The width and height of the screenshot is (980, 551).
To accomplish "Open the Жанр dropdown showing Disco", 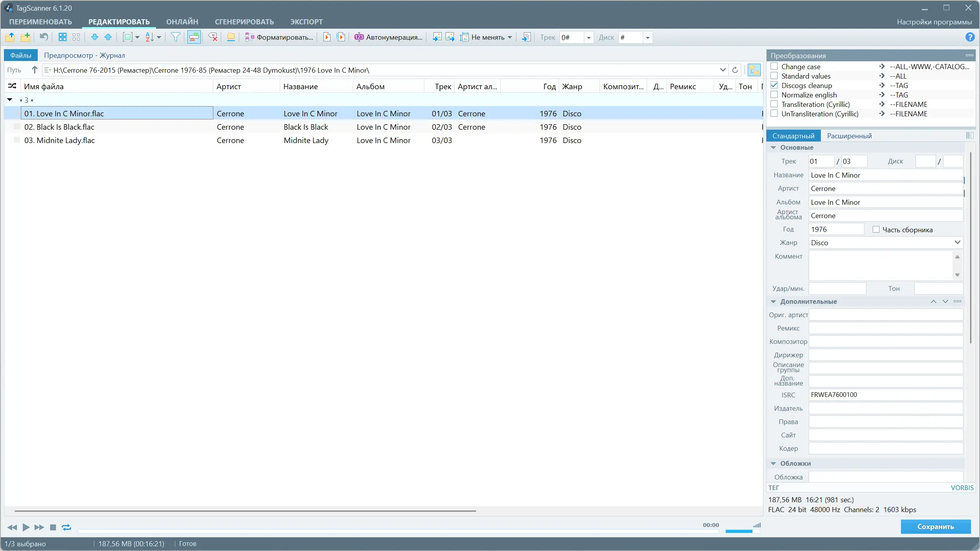I will click(x=958, y=242).
